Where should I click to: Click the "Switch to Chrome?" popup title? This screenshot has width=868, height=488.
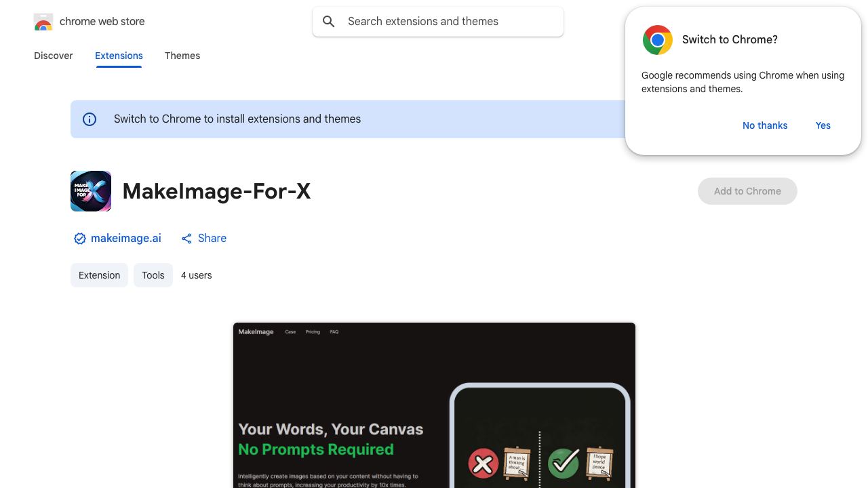point(730,40)
